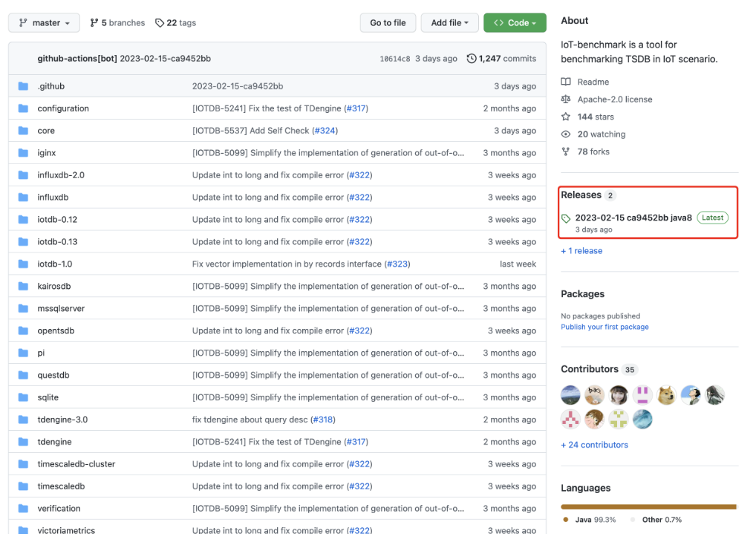Click the scale icon beside Apache-2.0 license
Image resolution: width=756 pixels, height=551 pixels.
566,100
